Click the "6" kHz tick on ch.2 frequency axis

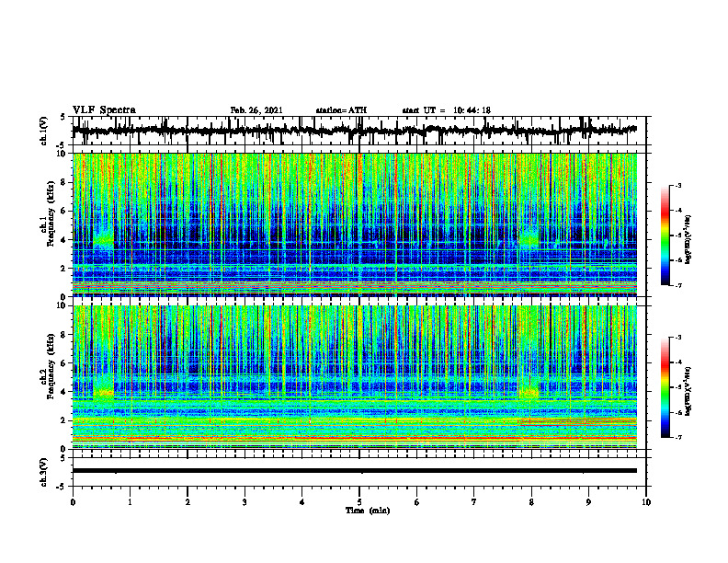pyautogui.click(x=63, y=363)
